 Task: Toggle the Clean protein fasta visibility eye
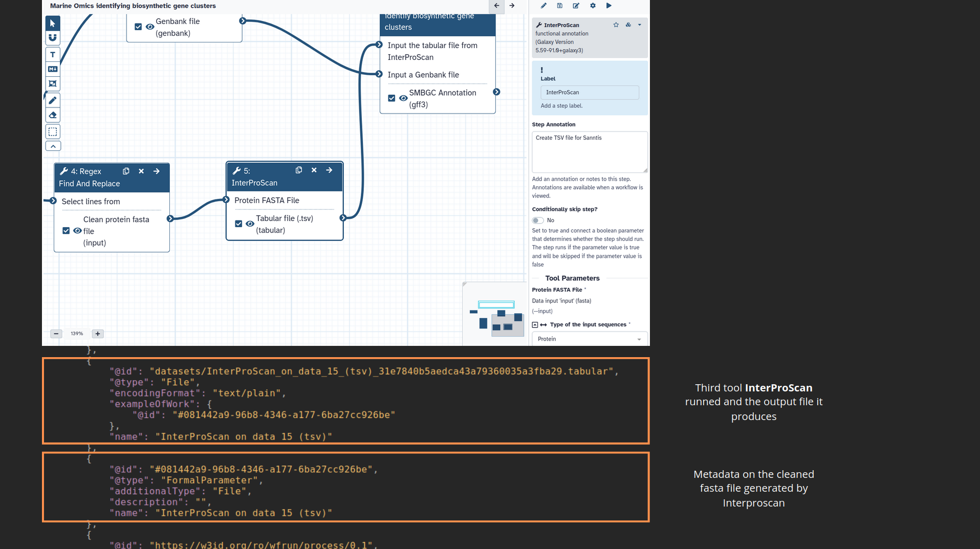pyautogui.click(x=77, y=231)
